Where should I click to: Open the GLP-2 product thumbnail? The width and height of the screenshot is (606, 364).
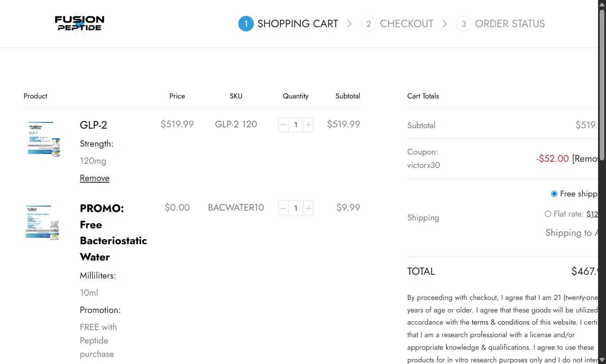[x=43, y=139]
